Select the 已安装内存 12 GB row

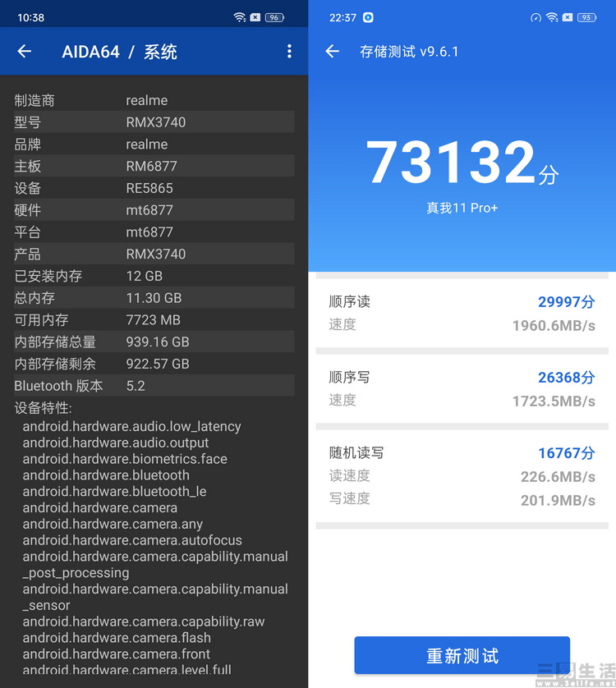[154, 276]
